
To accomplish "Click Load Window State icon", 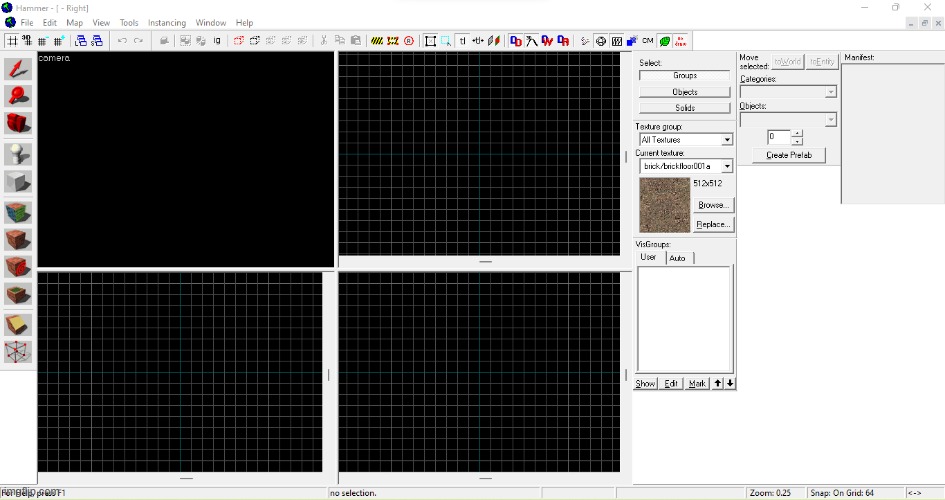I will click(81, 41).
